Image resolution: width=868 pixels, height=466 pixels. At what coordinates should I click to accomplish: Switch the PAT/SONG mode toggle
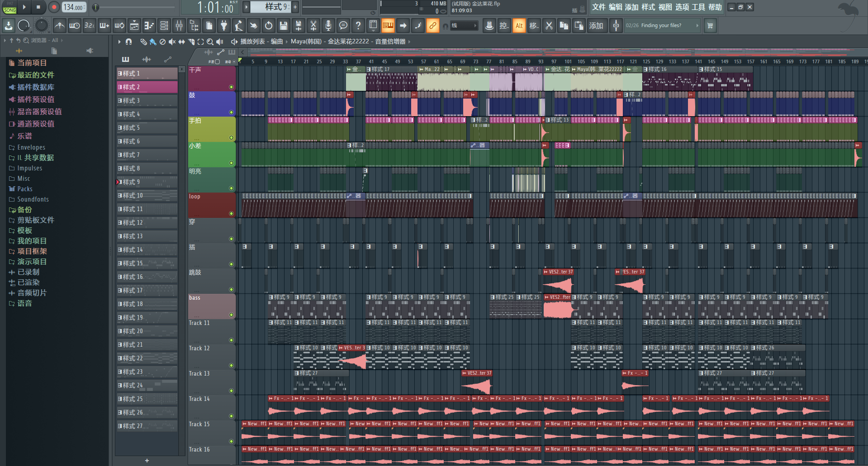9,7
